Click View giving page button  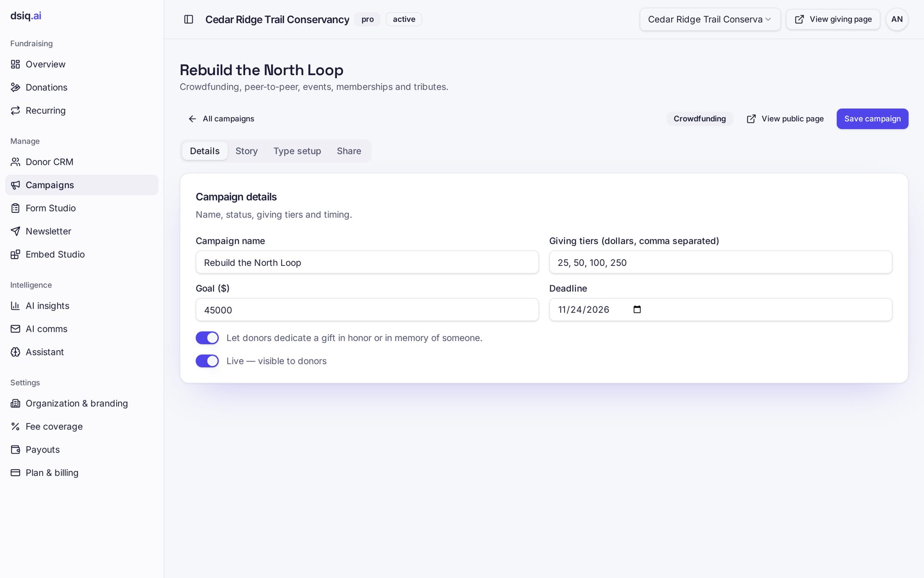tap(833, 19)
